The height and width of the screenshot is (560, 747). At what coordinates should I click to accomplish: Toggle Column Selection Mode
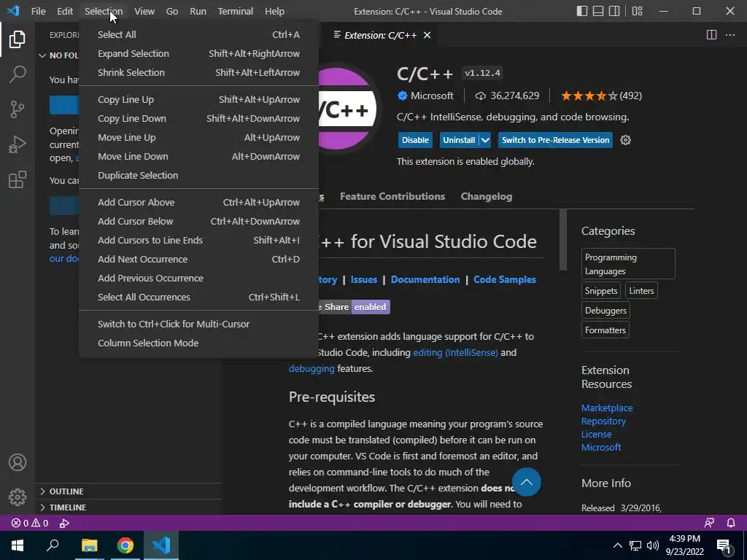[198, 343]
